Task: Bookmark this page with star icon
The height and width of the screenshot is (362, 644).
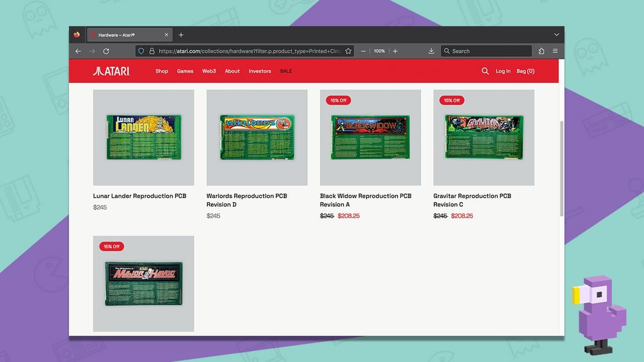Action: pyautogui.click(x=348, y=51)
